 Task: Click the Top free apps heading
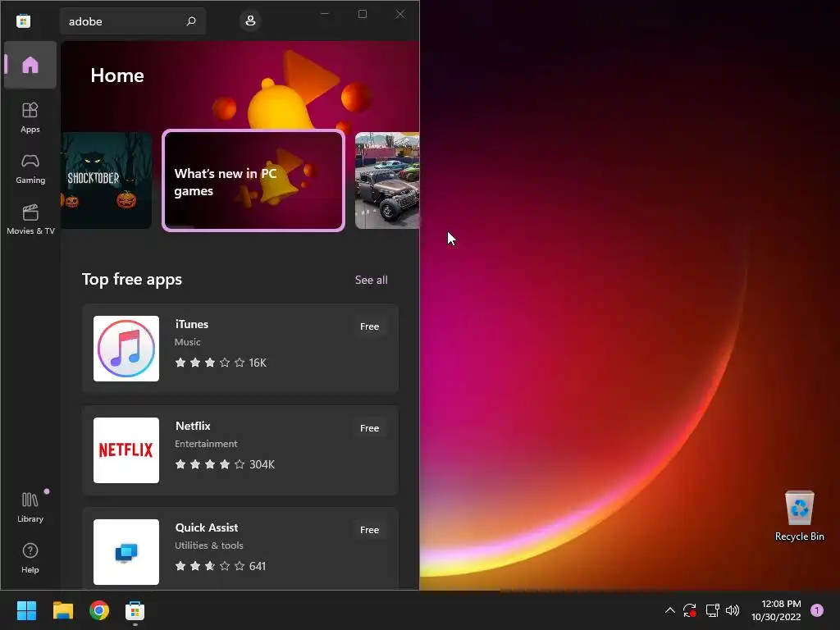(x=132, y=279)
